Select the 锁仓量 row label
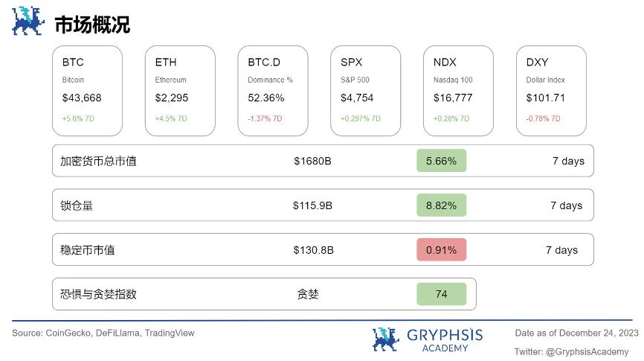644x361 pixels. [77, 205]
